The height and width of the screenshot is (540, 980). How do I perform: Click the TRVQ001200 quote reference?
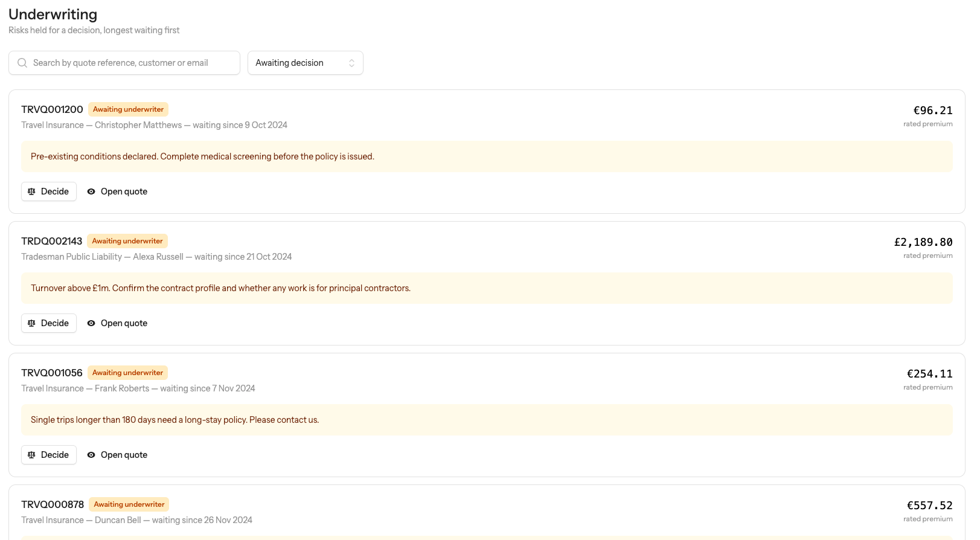[52, 109]
